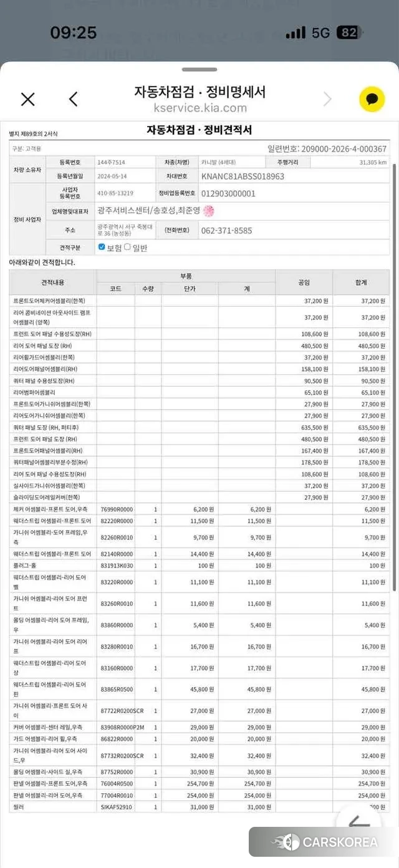Screen dimensions: 399x868
Task: Tap the CARSKOREA logo watermark
Action: coord(324,842)
